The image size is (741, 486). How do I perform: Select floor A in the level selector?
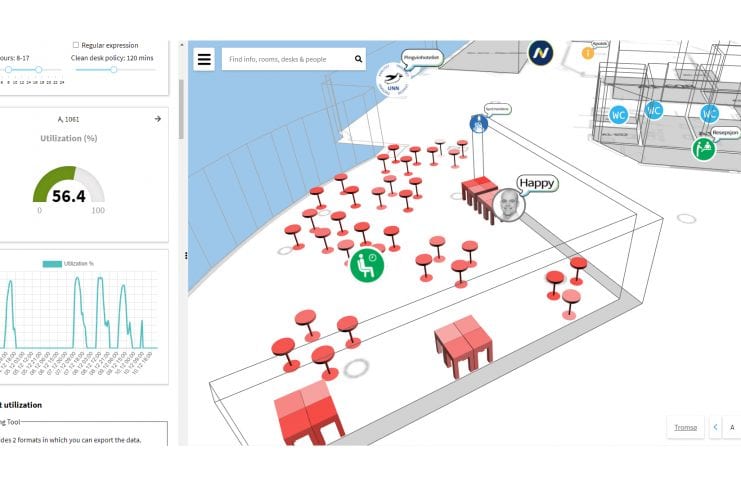733,428
